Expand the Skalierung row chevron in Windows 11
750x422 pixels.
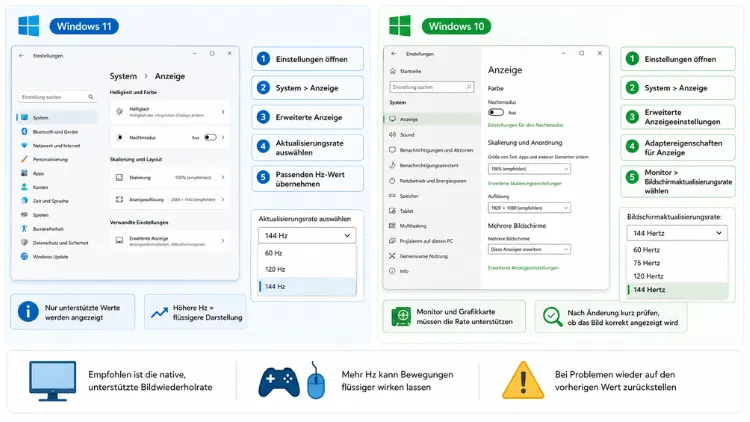[x=223, y=177]
